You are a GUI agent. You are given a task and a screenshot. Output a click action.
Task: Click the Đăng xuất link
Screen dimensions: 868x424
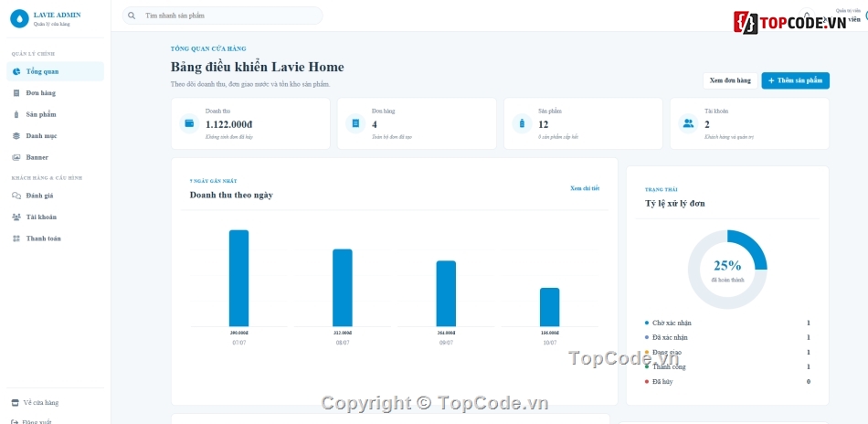tap(37, 422)
